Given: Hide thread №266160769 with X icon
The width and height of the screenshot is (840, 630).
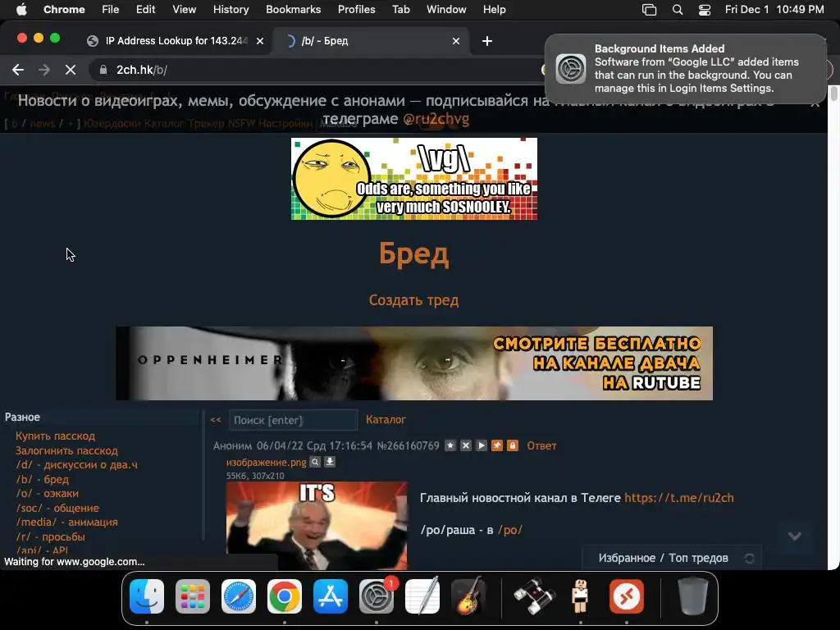Looking at the screenshot, I should (466, 445).
